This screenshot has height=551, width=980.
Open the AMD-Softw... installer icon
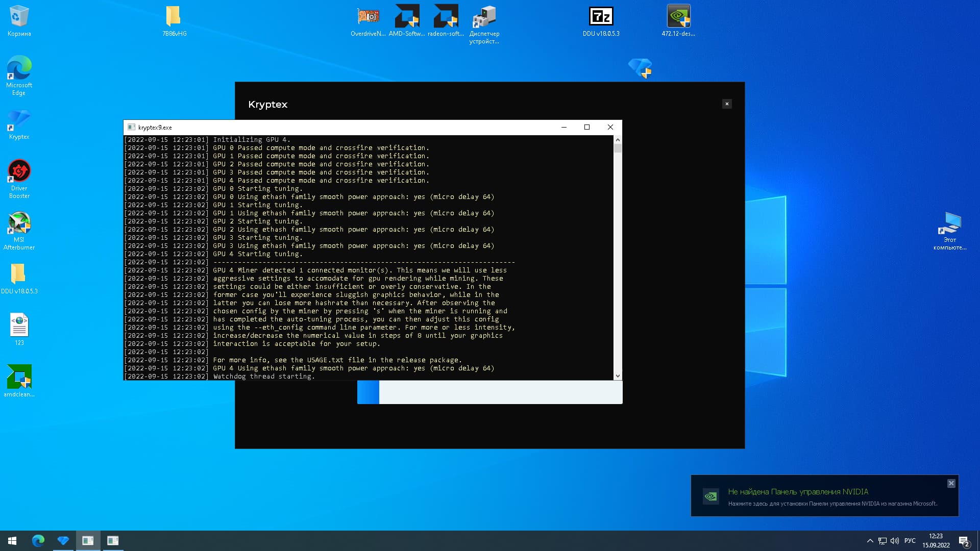[x=407, y=21]
